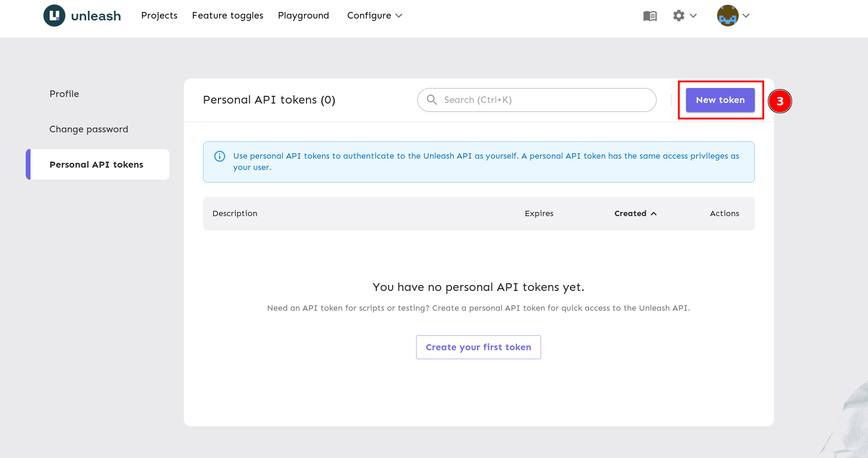The width and height of the screenshot is (868, 458).
Task: Go to Projects in top navigation
Action: click(159, 16)
